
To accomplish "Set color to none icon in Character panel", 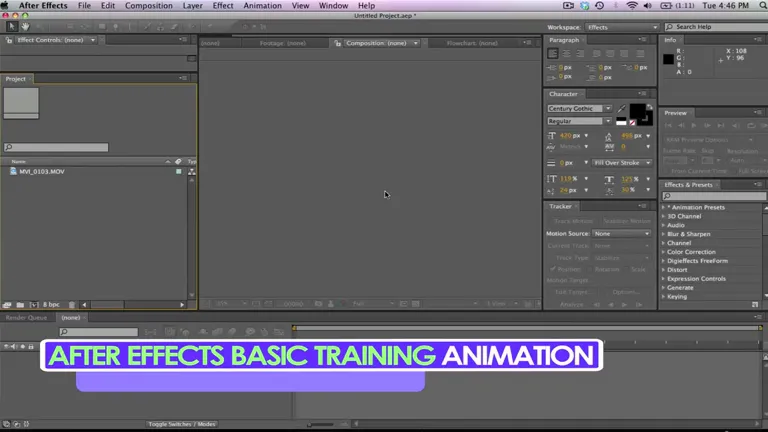I will coord(632,122).
